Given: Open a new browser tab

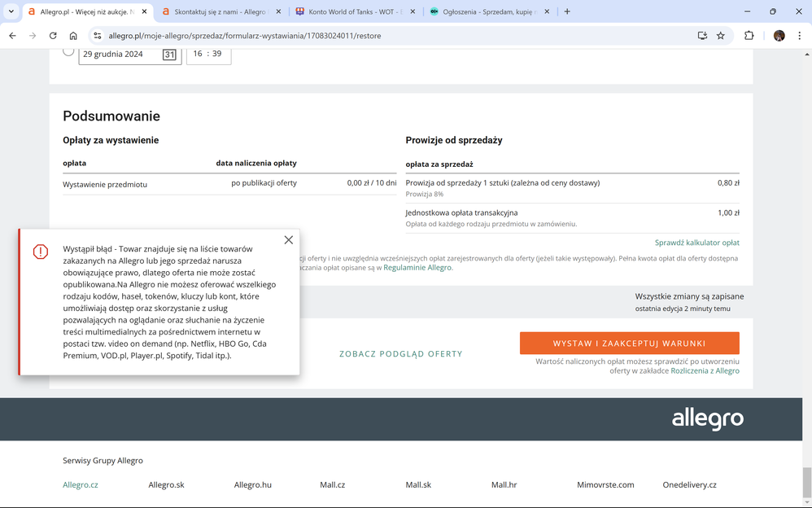Looking at the screenshot, I should pos(567,11).
